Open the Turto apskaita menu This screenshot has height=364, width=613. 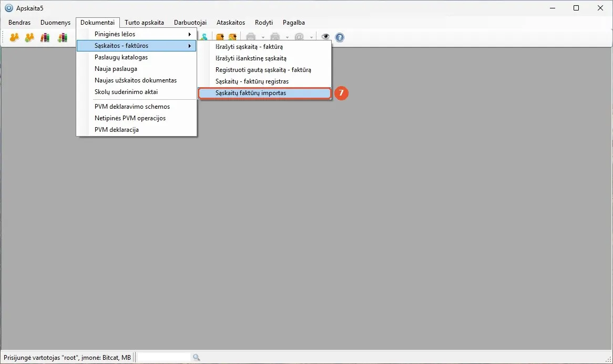[x=144, y=23]
